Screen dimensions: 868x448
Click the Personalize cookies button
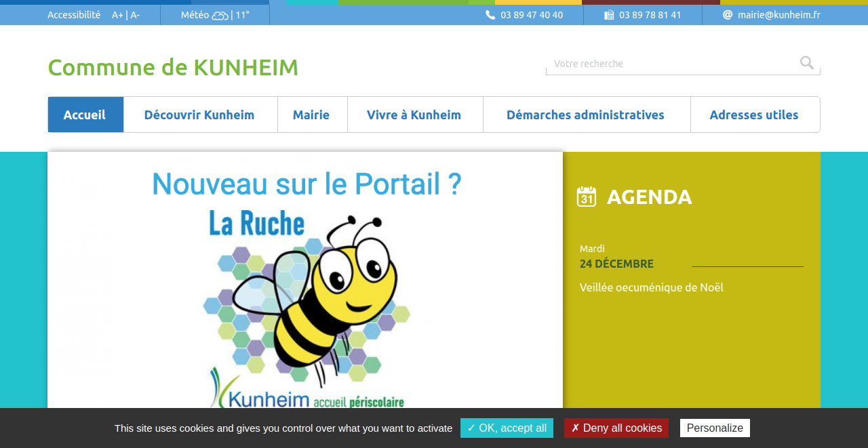point(715,428)
